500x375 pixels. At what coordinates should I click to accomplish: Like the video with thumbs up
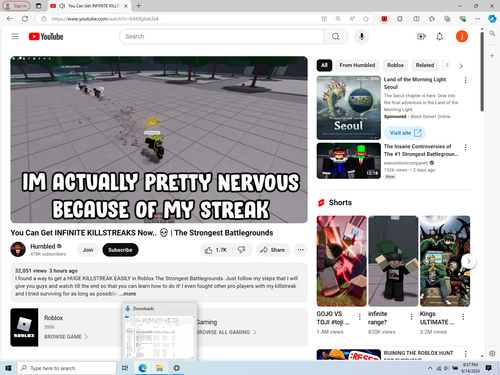tap(216, 250)
